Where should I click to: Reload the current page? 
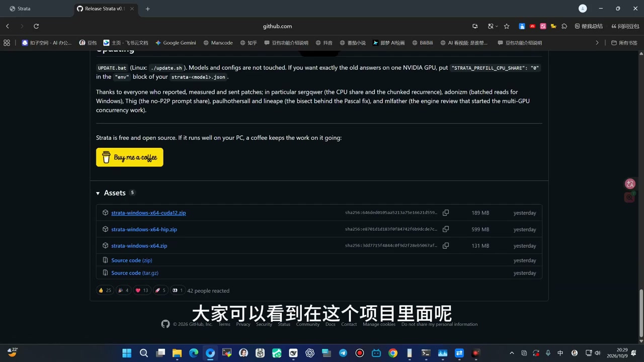[x=36, y=26]
